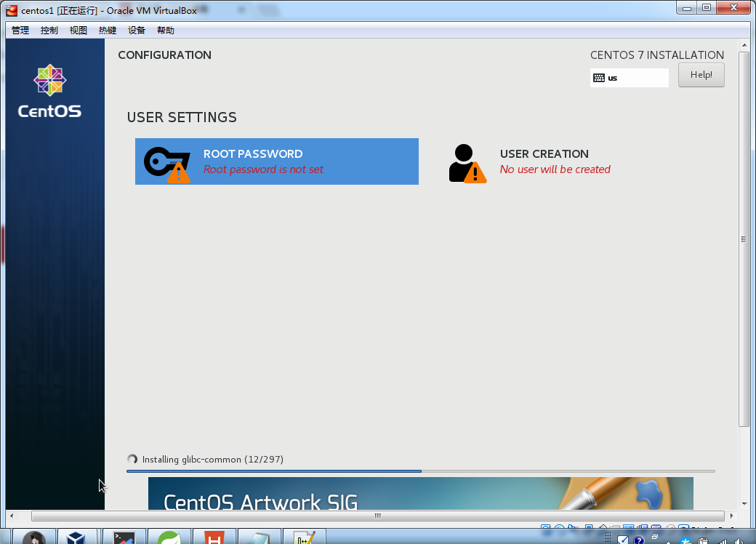Screen dimensions: 756x544
Task: Click the installation progress bar
Action: pyautogui.click(x=420, y=471)
